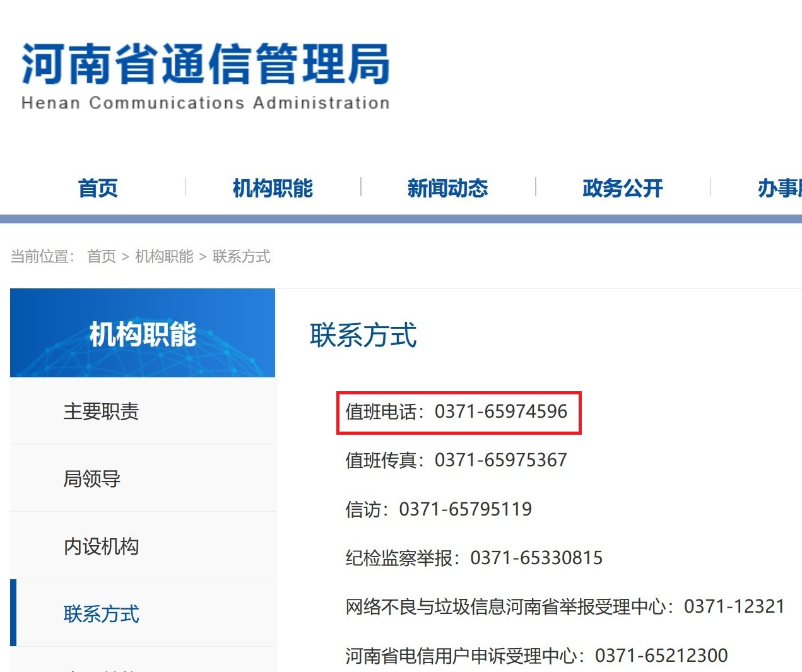The width and height of the screenshot is (802, 672).
Task: Open 内设机构 in the left sidebar
Action: coord(101,546)
